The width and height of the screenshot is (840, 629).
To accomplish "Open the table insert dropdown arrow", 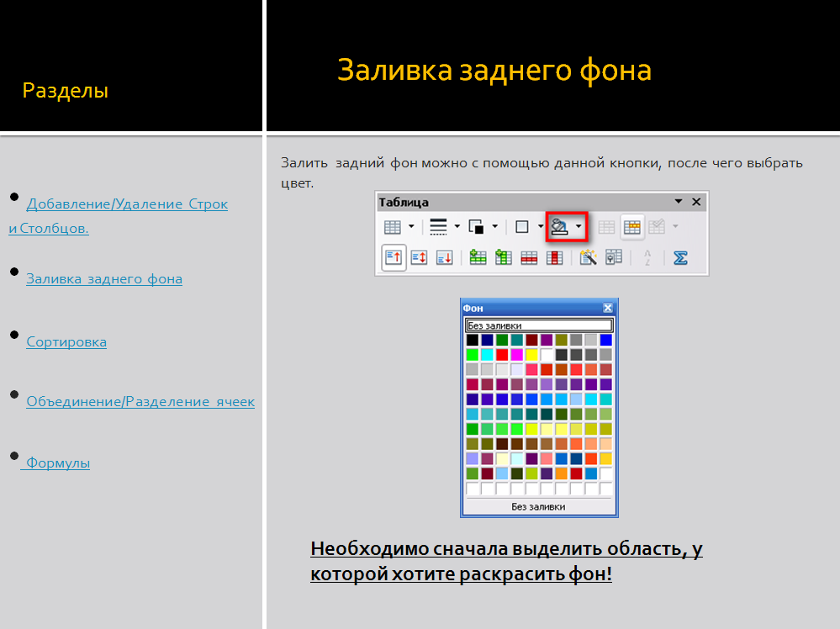I will point(411,225).
